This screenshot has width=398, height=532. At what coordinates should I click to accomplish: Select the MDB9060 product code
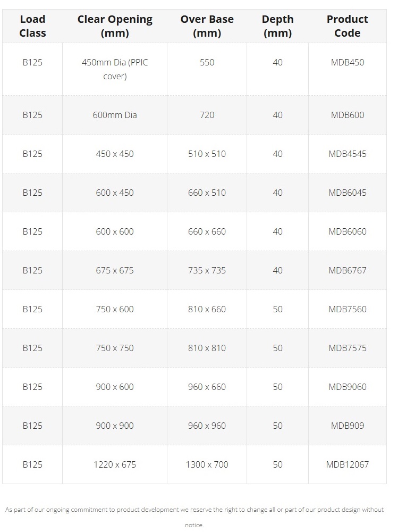coord(348,387)
